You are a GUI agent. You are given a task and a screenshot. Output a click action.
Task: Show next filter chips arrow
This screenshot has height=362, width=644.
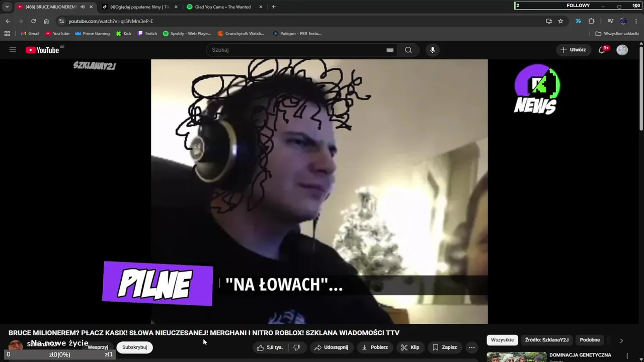pyautogui.click(x=621, y=340)
